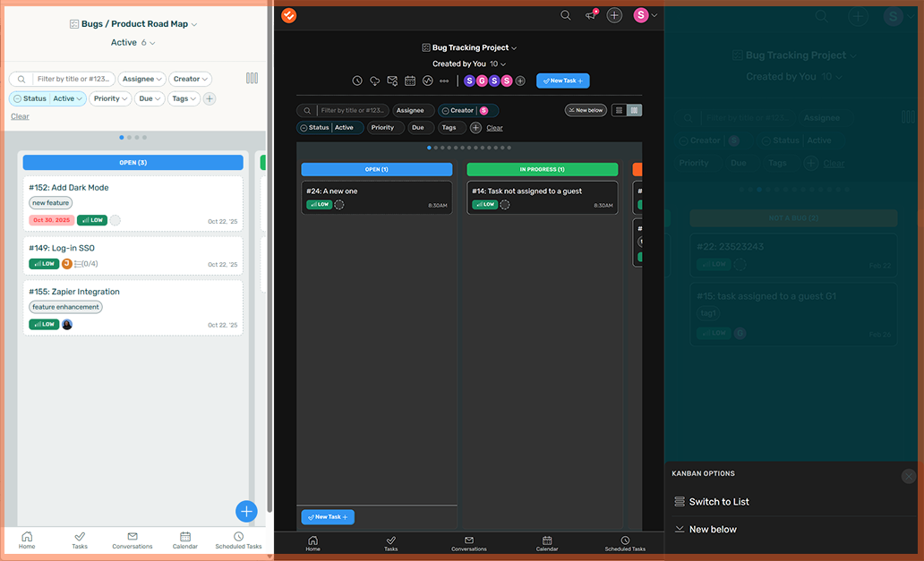
Task: Toggle the 'New below' pill in dark panel
Action: 586,110
